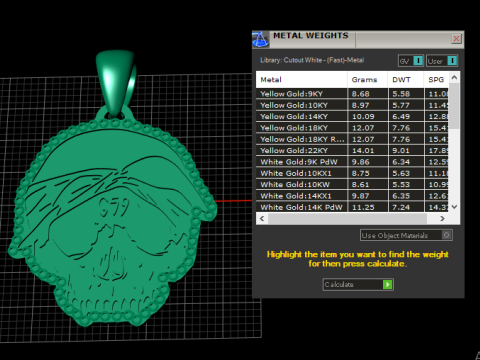Sort by the Metal column header

[x=302, y=80]
